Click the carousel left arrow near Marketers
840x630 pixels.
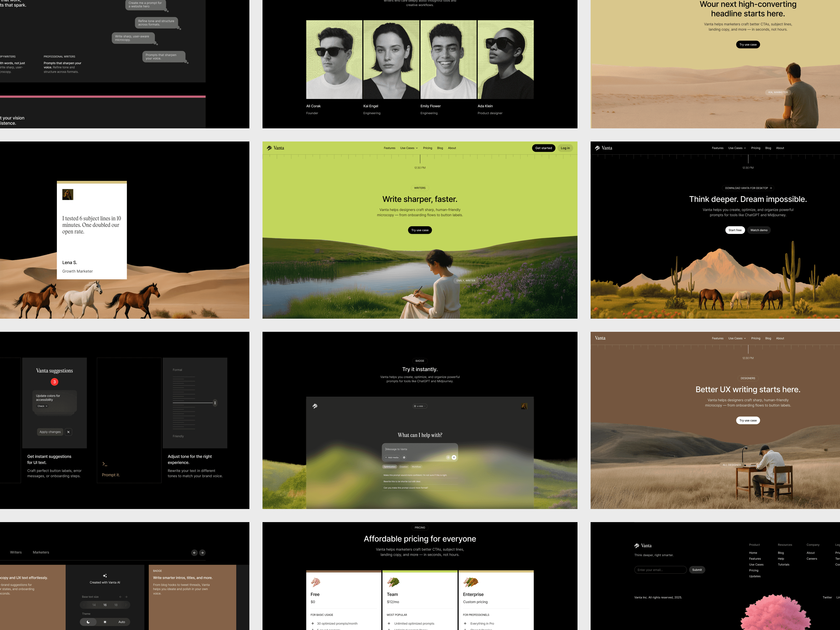click(195, 553)
